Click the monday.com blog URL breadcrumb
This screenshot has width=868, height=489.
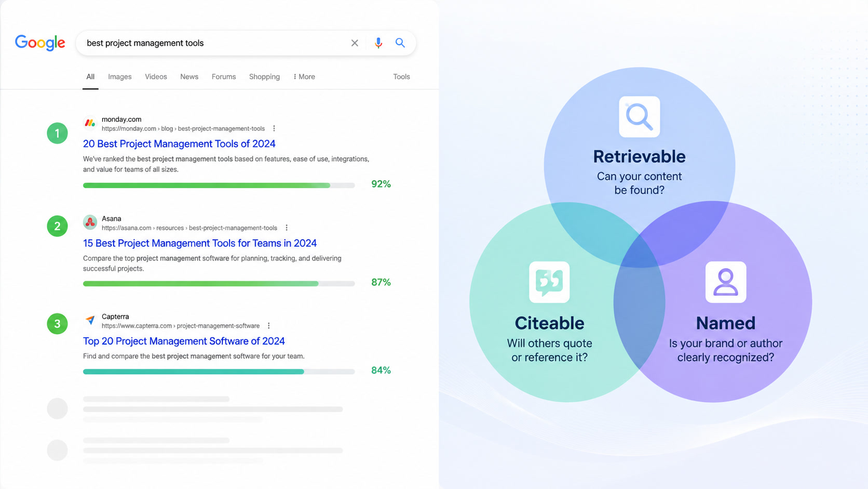[183, 129]
